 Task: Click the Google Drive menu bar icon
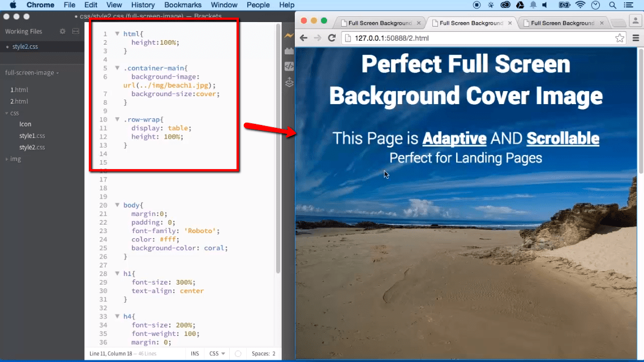pos(520,5)
